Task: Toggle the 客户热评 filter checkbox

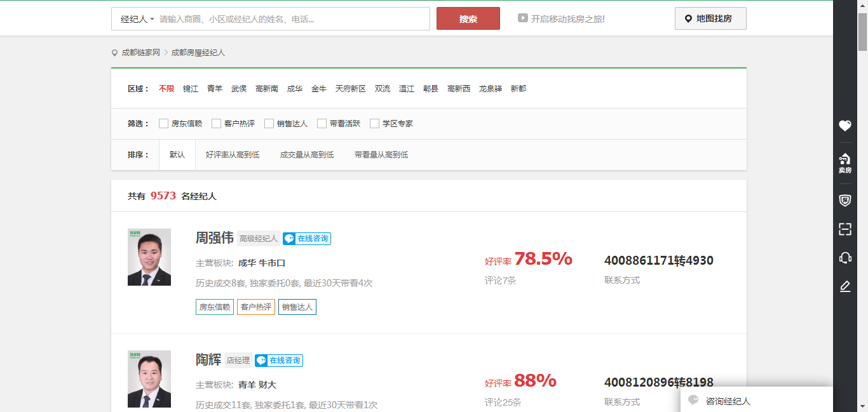Action: 216,124
